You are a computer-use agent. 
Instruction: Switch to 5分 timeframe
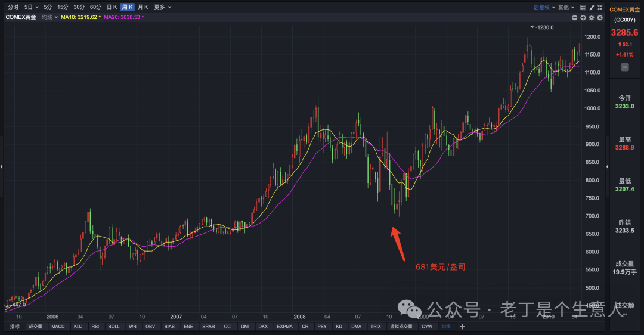coord(48,7)
